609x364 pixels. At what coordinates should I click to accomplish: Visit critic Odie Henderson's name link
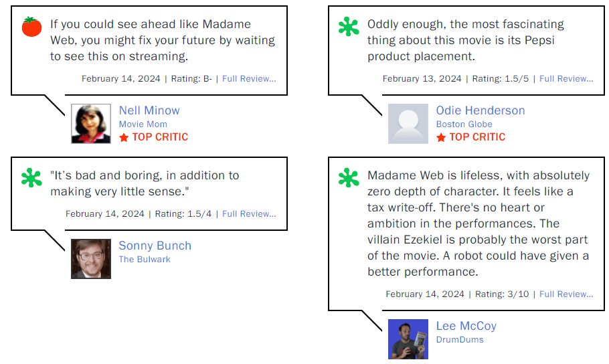click(x=481, y=110)
